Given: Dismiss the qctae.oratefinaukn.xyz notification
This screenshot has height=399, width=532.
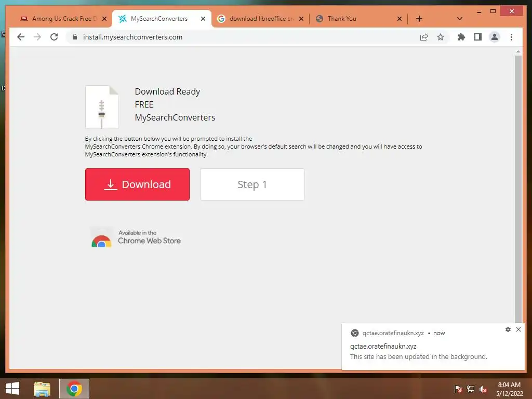Looking at the screenshot, I should point(518,329).
